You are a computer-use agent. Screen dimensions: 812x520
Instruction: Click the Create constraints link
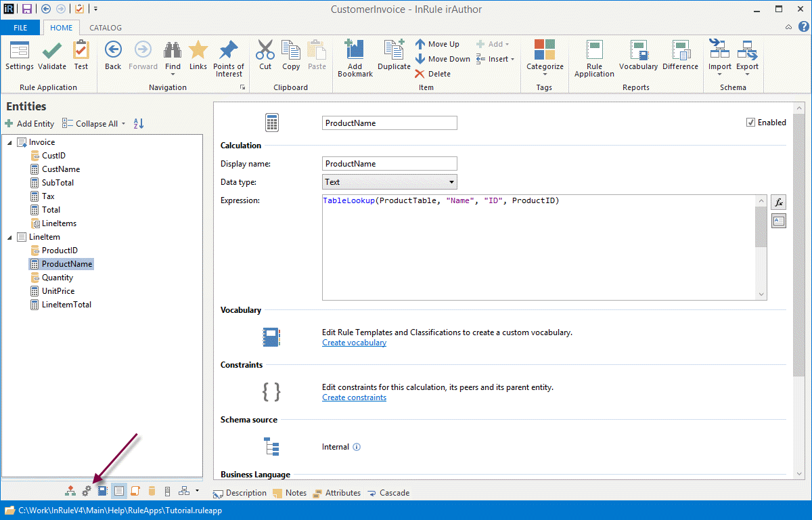[354, 397]
